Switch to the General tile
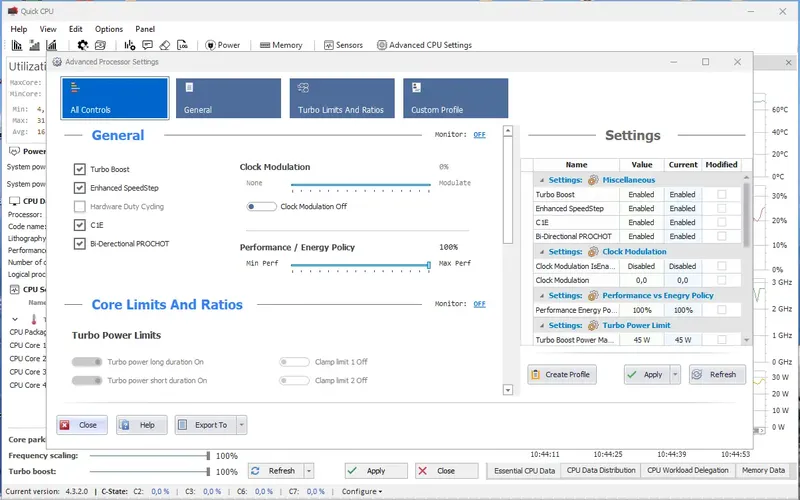 pos(229,98)
